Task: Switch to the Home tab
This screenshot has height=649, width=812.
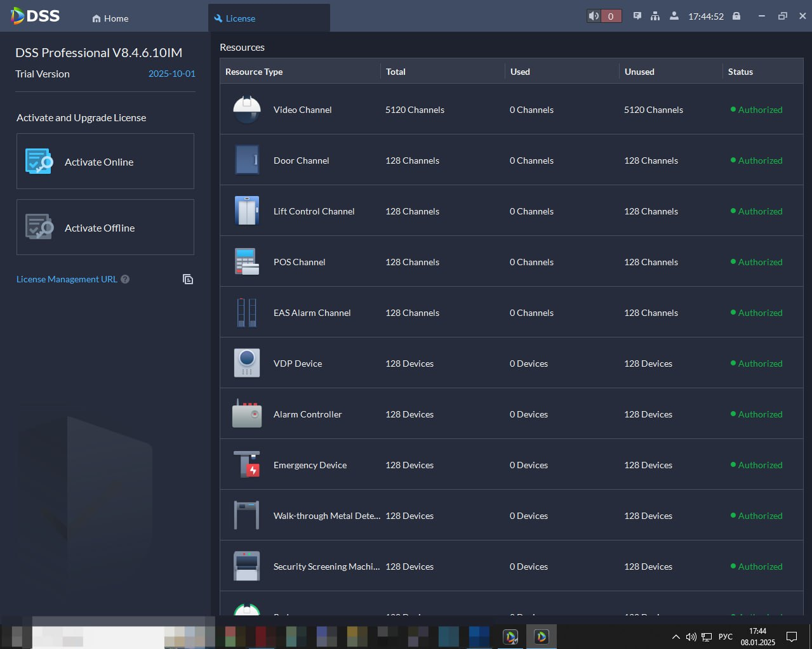Action: click(x=110, y=18)
